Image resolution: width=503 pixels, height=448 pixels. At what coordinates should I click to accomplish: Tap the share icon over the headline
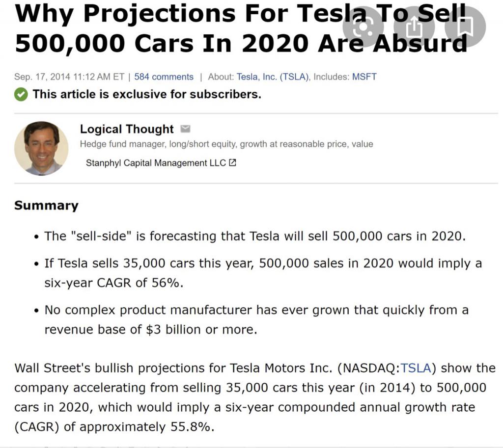click(415, 27)
